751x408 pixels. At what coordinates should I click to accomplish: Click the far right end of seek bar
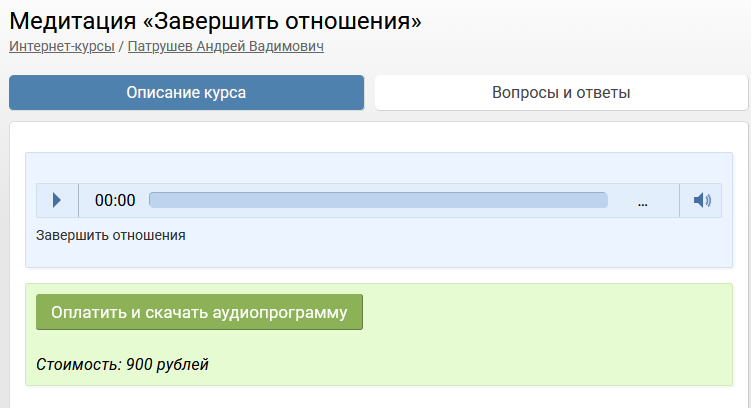[x=603, y=200]
